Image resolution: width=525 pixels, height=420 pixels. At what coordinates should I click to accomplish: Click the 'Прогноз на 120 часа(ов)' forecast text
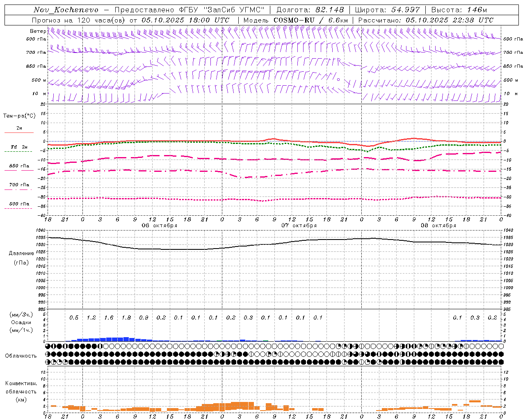(79, 20)
